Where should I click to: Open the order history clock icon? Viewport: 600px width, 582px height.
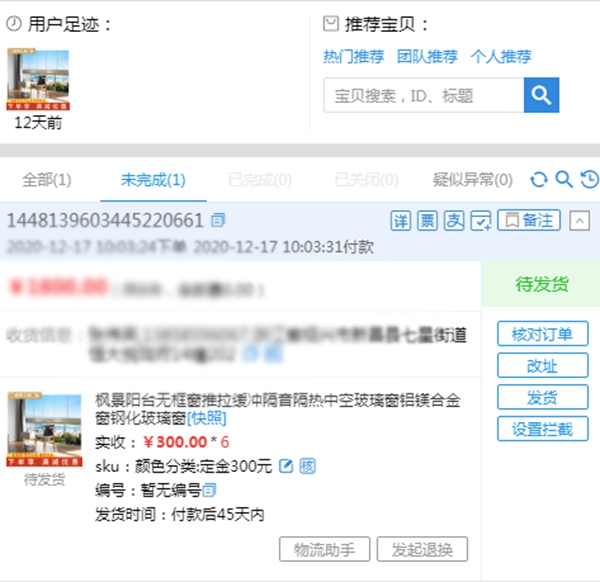tap(590, 179)
